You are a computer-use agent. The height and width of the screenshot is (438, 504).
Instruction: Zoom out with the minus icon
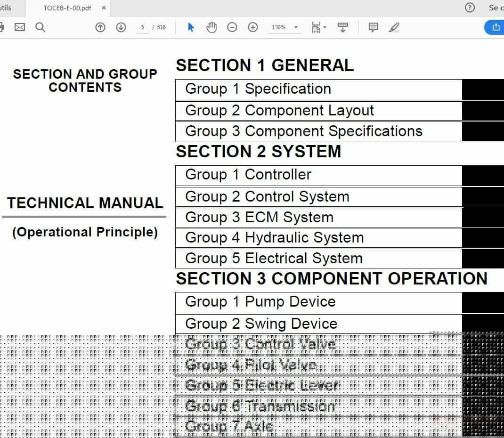[232, 27]
